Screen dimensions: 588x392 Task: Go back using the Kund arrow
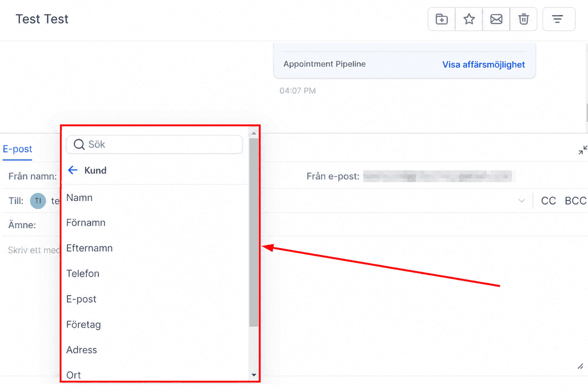[x=73, y=170]
